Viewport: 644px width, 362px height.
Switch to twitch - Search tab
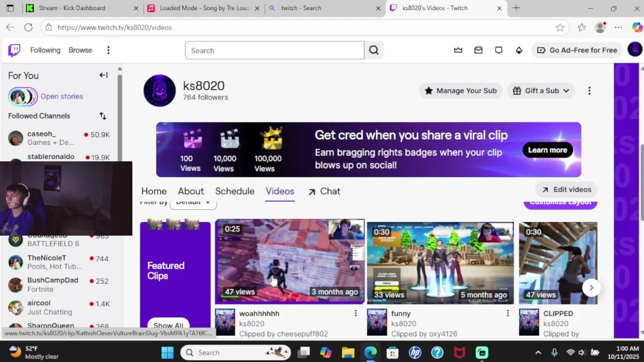point(325,8)
